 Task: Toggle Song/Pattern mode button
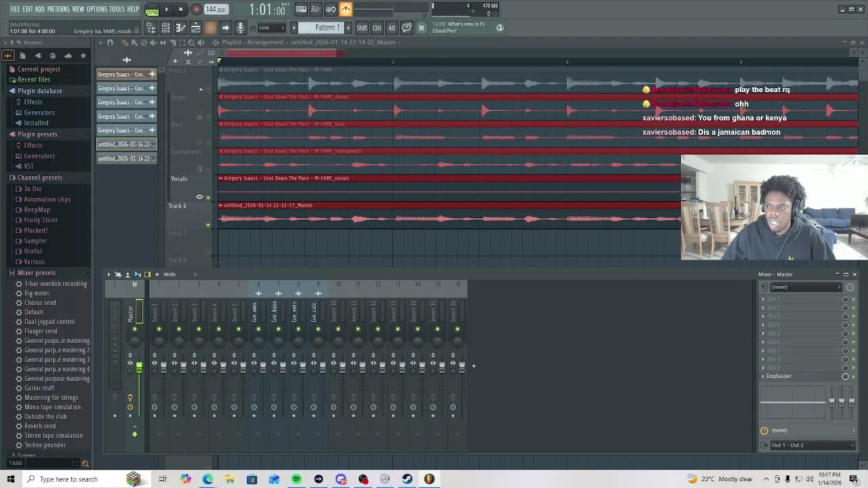(x=152, y=10)
